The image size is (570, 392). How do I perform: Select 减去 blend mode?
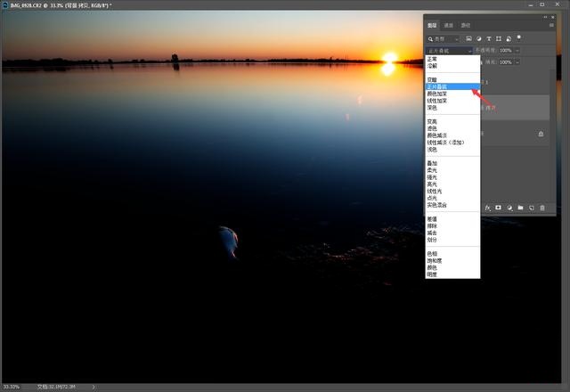coord(452,233)
